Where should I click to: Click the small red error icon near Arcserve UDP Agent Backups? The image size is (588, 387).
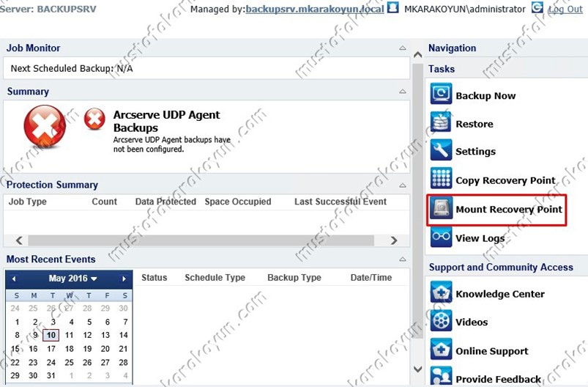[94, 119]
